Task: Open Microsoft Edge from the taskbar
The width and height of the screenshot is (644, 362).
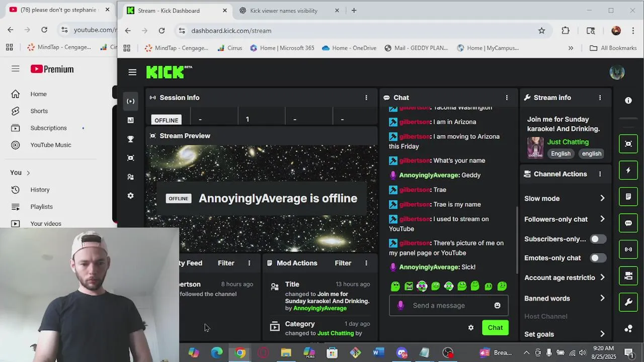Action: [x=217, y=352]
